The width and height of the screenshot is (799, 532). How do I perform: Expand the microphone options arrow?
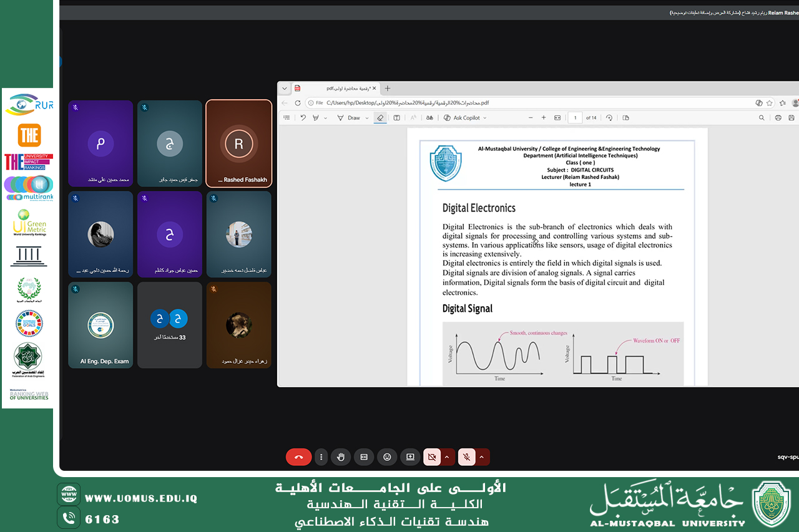(x=482, y=457)
